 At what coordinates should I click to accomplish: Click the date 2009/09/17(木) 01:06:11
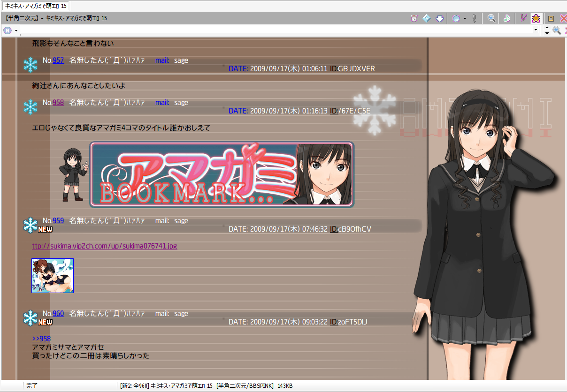pyautogui.click(x=289, y=69)
